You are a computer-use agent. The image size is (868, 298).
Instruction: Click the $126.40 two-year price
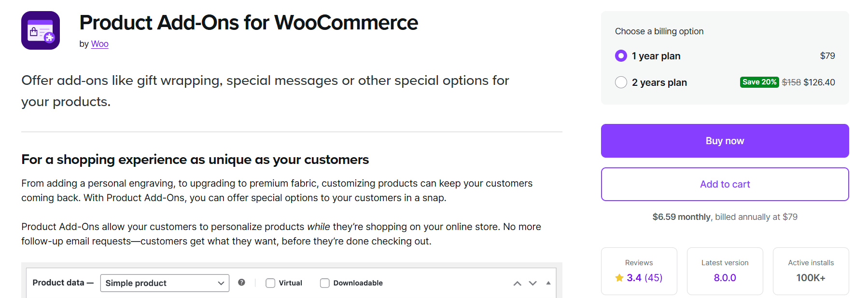819,82
